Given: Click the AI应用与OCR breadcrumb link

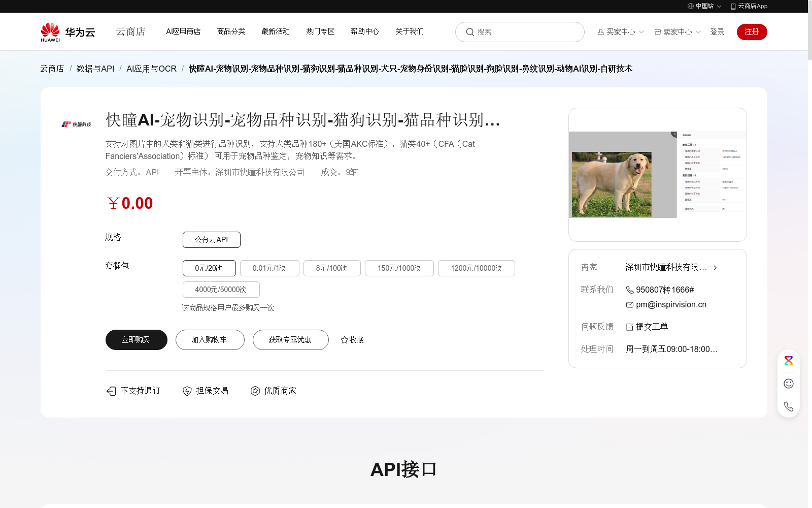Looking at the screenshot, I should (151, 69).
